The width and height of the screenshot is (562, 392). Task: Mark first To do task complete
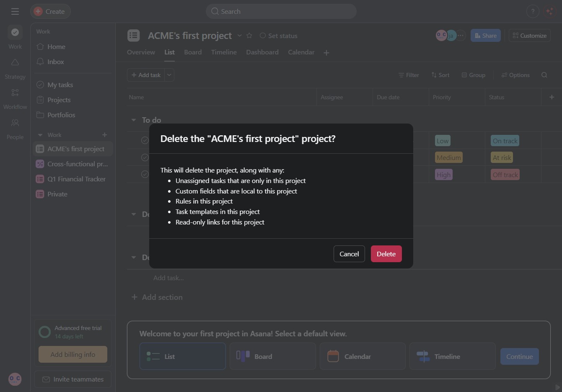145,140
